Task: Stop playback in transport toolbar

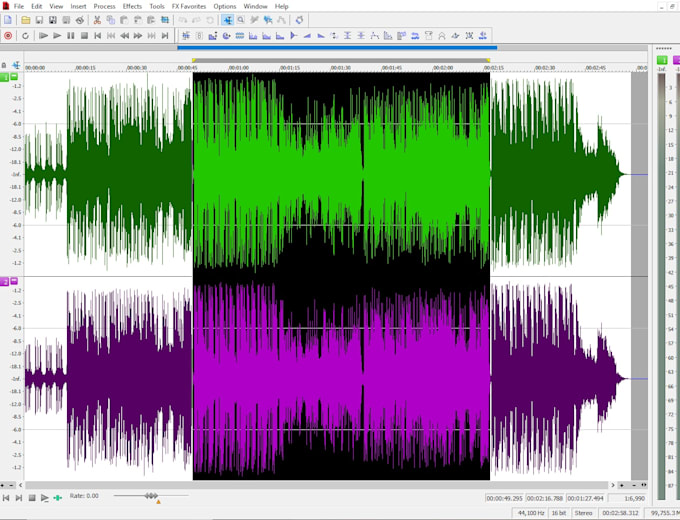Action: pos(84,36)
